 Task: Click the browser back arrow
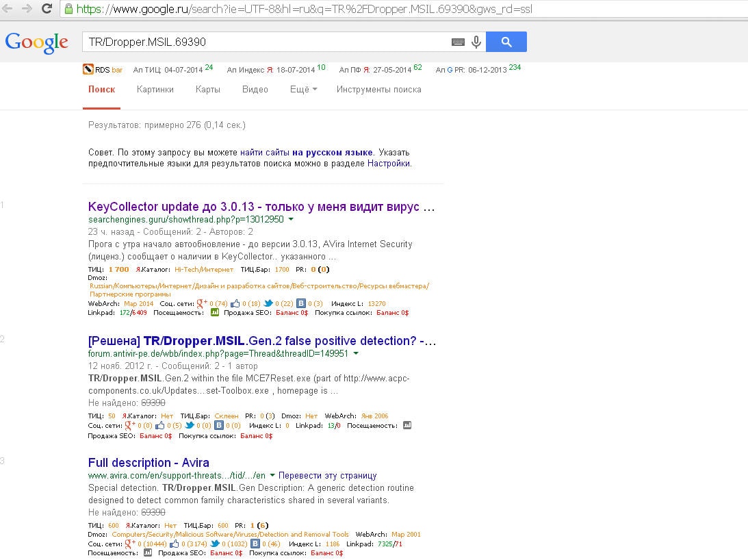tap(8, 9)
